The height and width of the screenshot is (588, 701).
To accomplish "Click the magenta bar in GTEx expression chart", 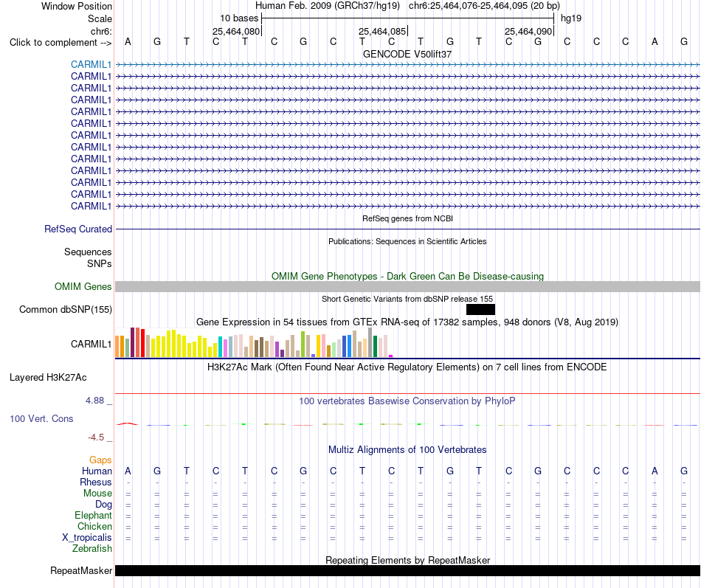I will pyautogui.click(x=391, y=356).
